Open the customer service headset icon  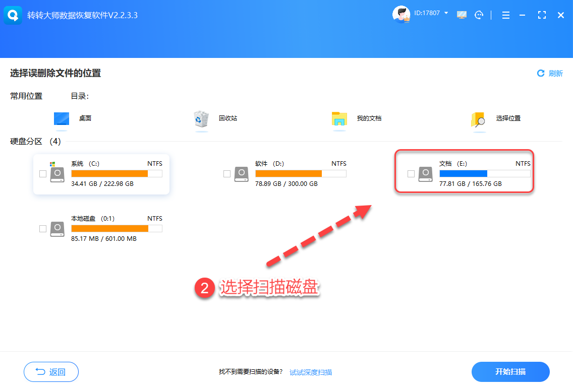click(x=479, y=15)
